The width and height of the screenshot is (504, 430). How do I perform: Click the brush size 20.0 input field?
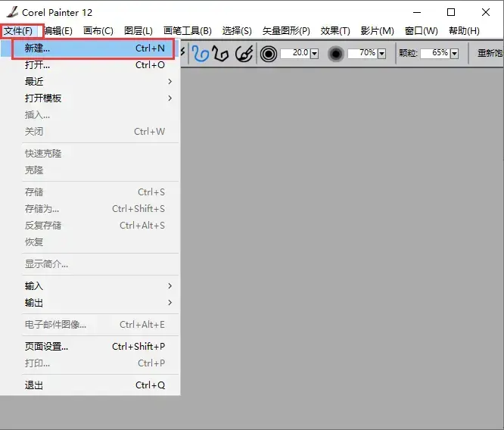(295, 54)
